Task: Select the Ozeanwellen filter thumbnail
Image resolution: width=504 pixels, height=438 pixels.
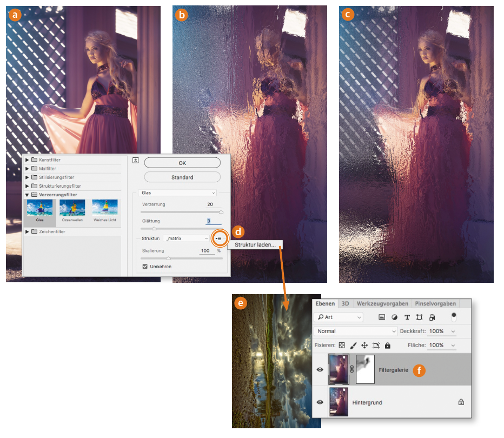Action: 72,210
